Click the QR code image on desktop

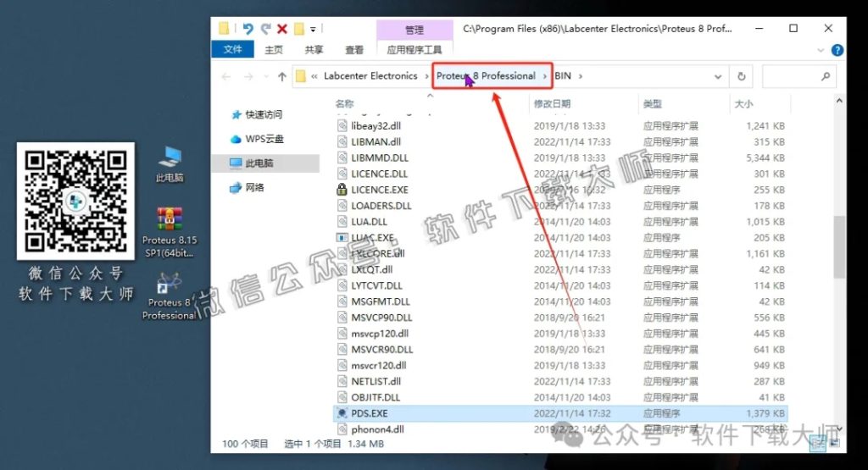[75, 202]
